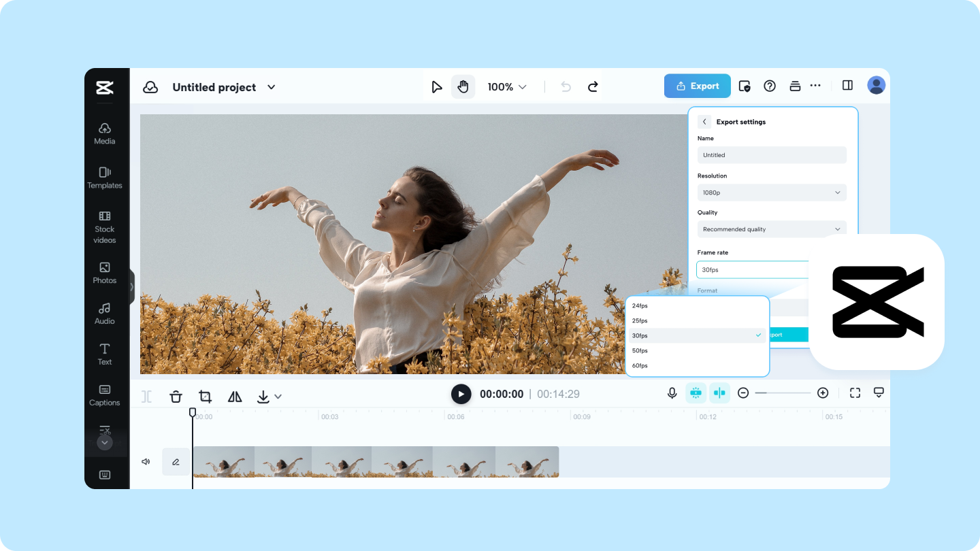
Task: Open the Media panel
Action: (x=105, y=133)
